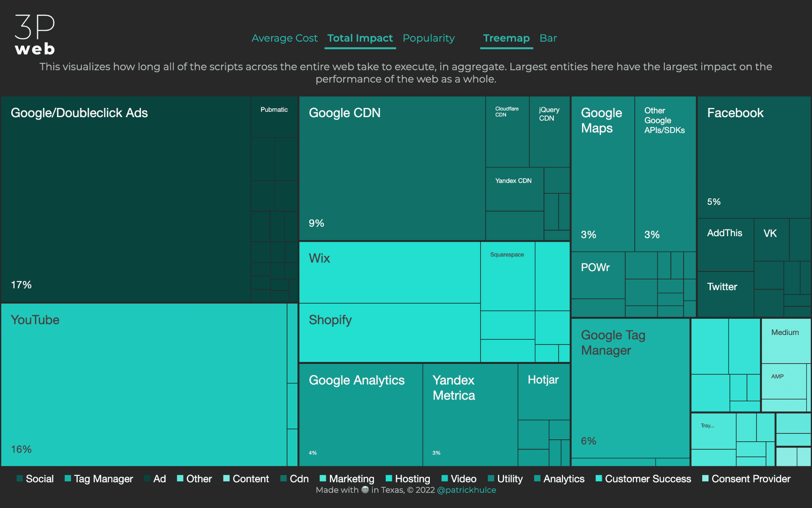
Task: Click the Total Impact tab
Action: pos(359,37)
